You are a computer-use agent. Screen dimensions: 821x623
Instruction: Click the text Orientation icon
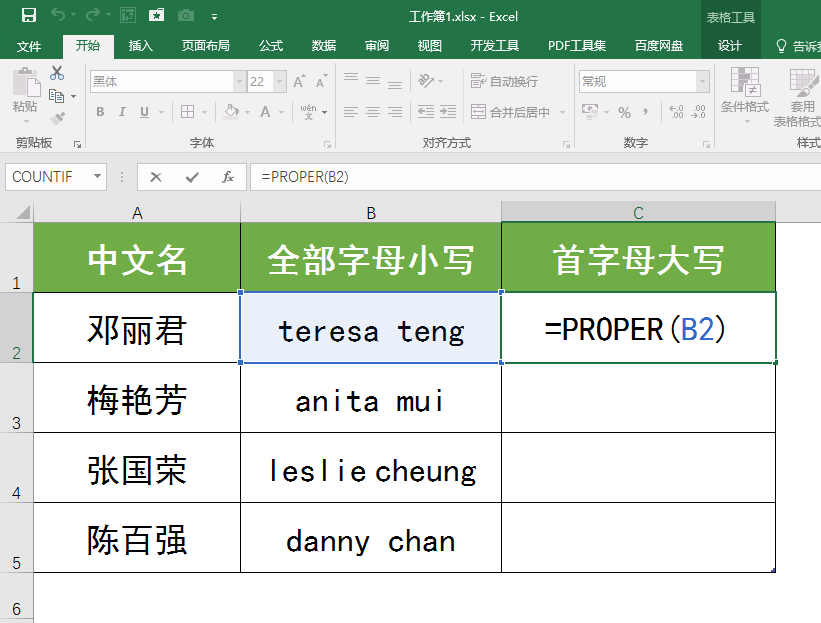(x=426, y=80)
